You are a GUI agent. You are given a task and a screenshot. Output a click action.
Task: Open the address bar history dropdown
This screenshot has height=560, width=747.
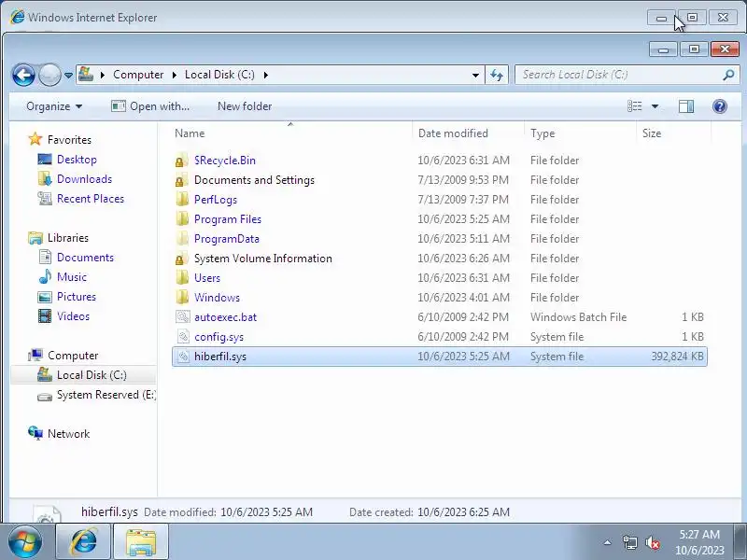pos(475,76)
